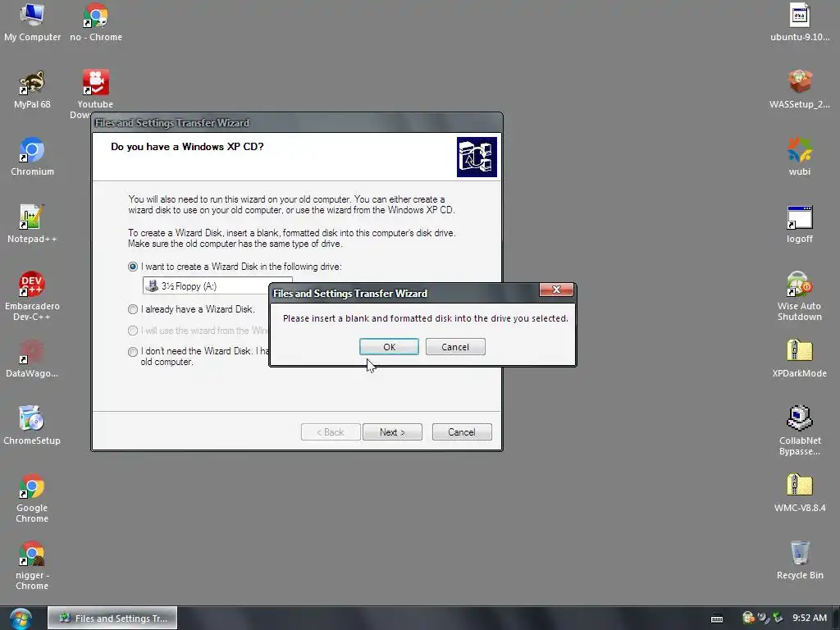Click the message box title bar text
The height and width of the screenshot is (630, 840).
point(350,294)
